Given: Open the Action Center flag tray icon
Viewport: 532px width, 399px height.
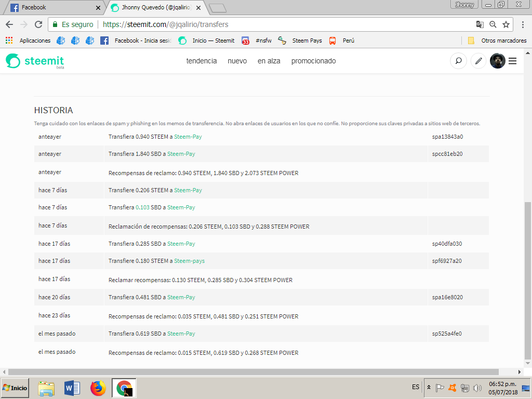Looking at the screenshot, I should coord(440,388).
